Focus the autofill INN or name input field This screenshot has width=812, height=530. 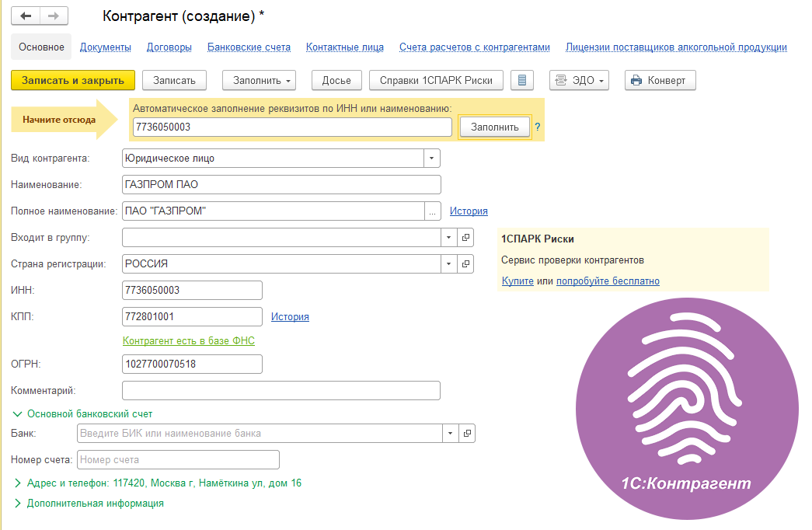[x=293, y=127]
